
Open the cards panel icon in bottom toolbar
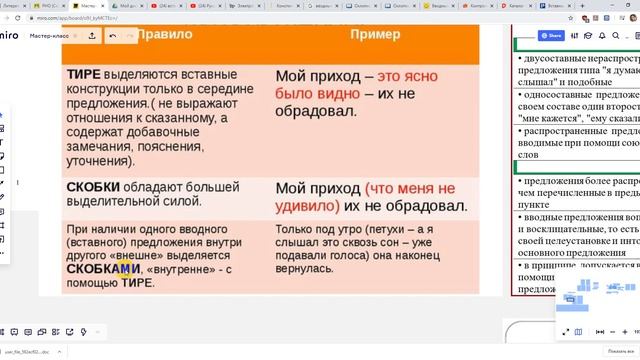point(56,332)
